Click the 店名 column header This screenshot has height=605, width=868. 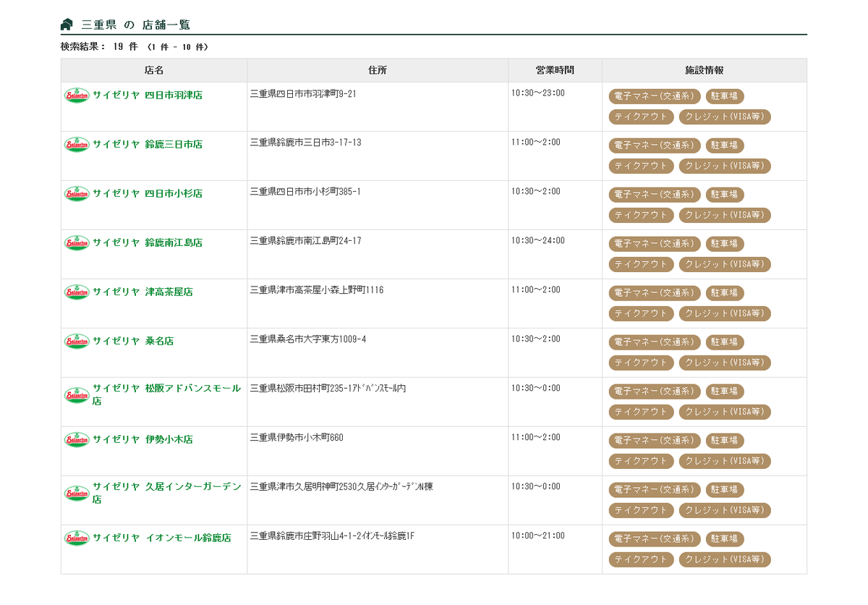(x=154, y=70)
